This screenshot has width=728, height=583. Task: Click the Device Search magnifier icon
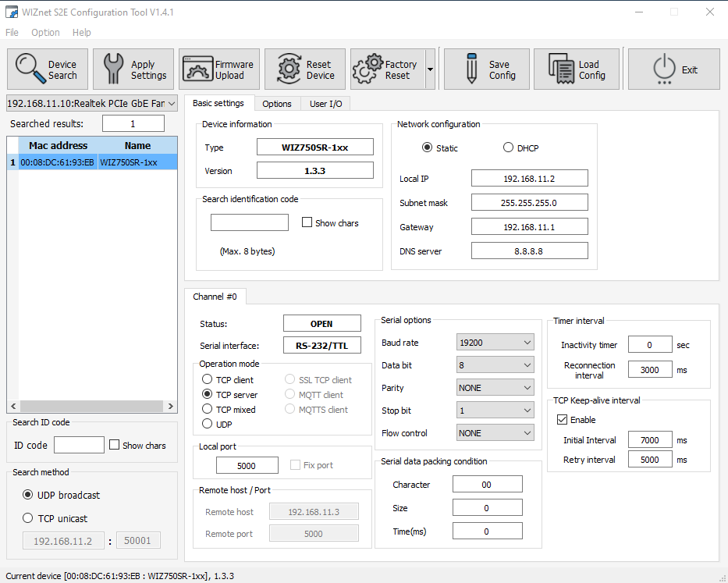30,69
